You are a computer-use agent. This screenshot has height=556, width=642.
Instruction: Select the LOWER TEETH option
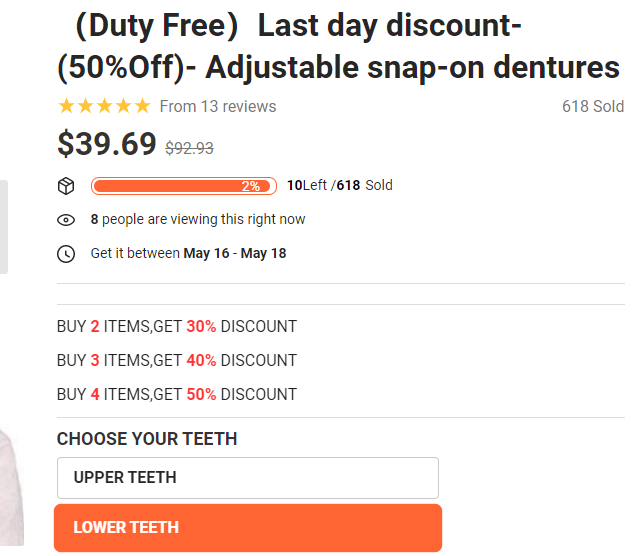pos(248,528)
